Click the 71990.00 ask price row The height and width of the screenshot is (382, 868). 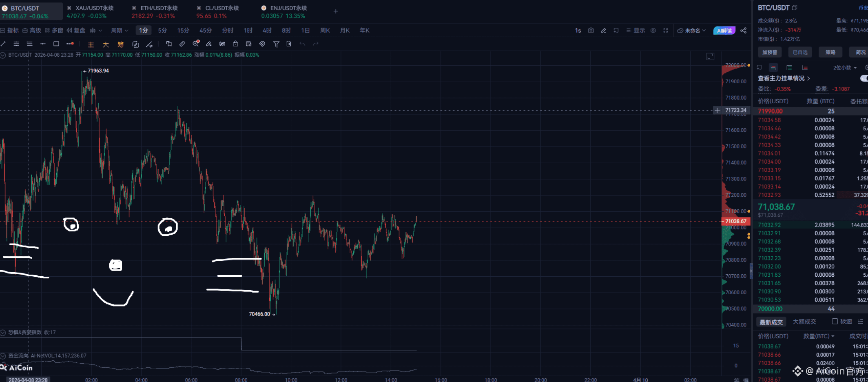pos(810,111)
